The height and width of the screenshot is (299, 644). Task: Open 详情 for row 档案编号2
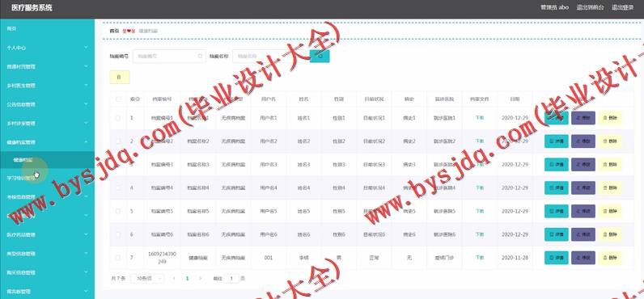557,141
